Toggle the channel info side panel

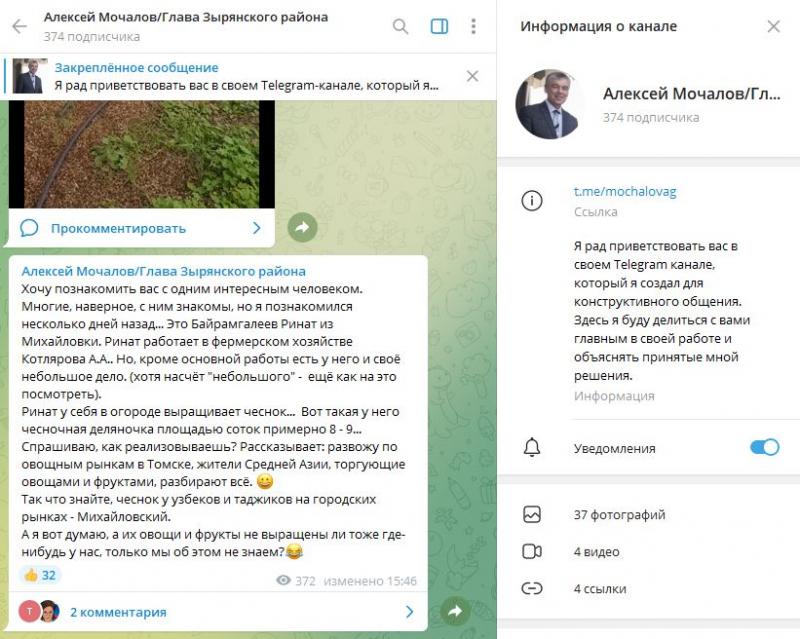point(439,26)
